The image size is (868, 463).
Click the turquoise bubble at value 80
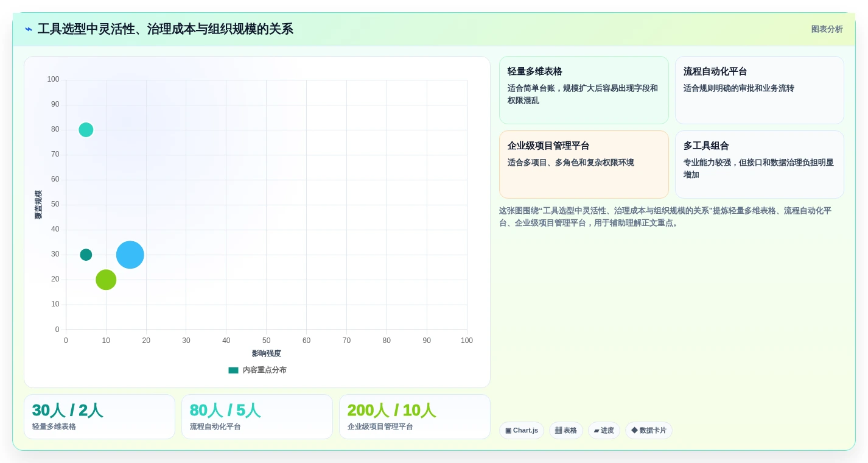(86, 130)
